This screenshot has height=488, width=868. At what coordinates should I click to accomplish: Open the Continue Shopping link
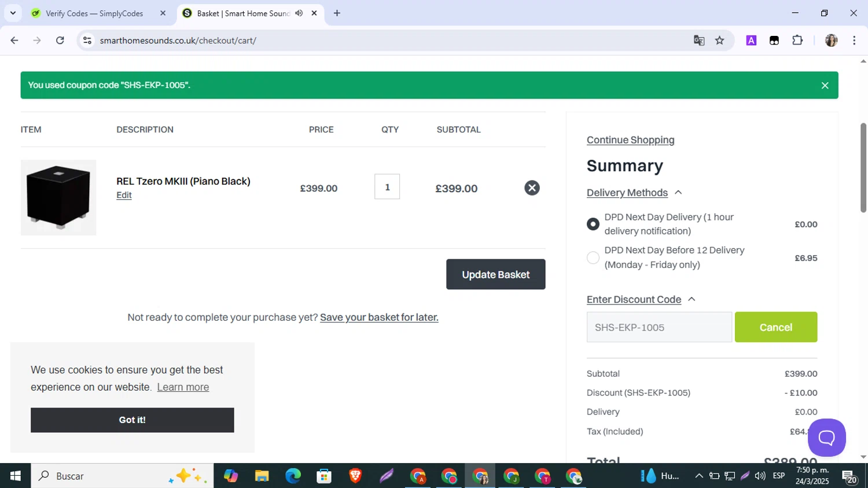[630, 140]
